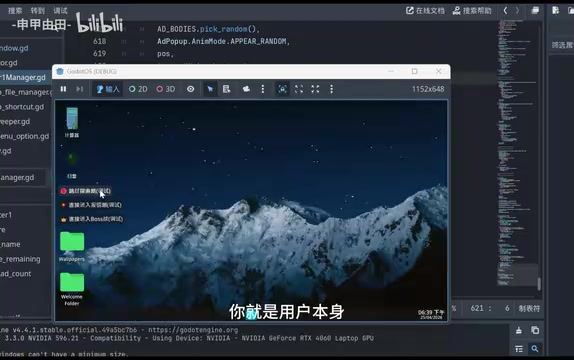The height and width of the screenshot is (360, 574).
Task: Click the 06:39 clock in game desktop
Action: coord(431,314)
